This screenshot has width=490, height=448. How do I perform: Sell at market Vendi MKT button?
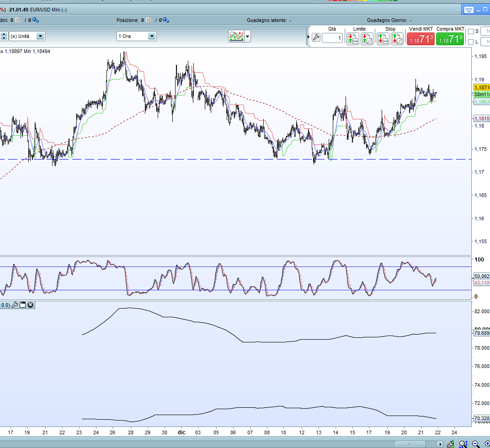coord(421,39)
